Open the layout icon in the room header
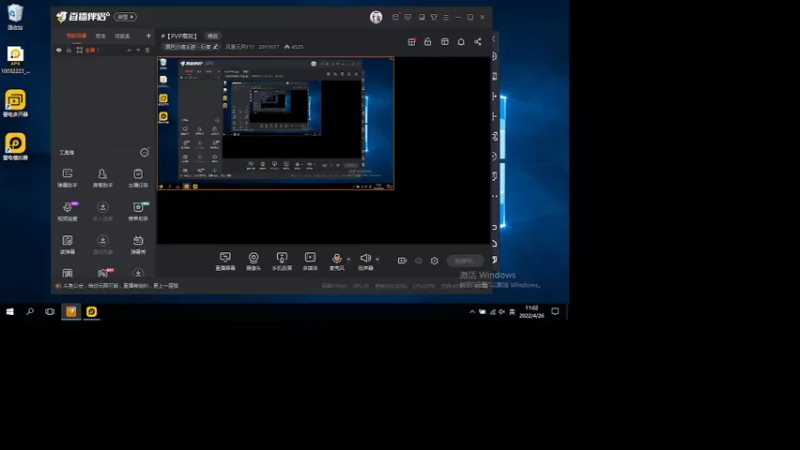Viewport: 800px width, 450px height. click(x=445, y=42)
